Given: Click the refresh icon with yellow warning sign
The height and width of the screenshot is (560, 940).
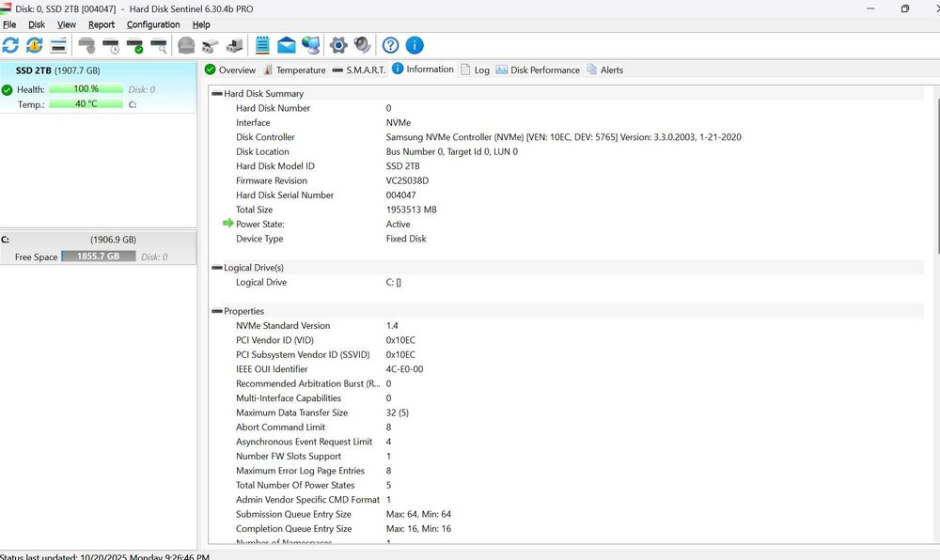Looking at the screenshot, I should tap(34, 45).
